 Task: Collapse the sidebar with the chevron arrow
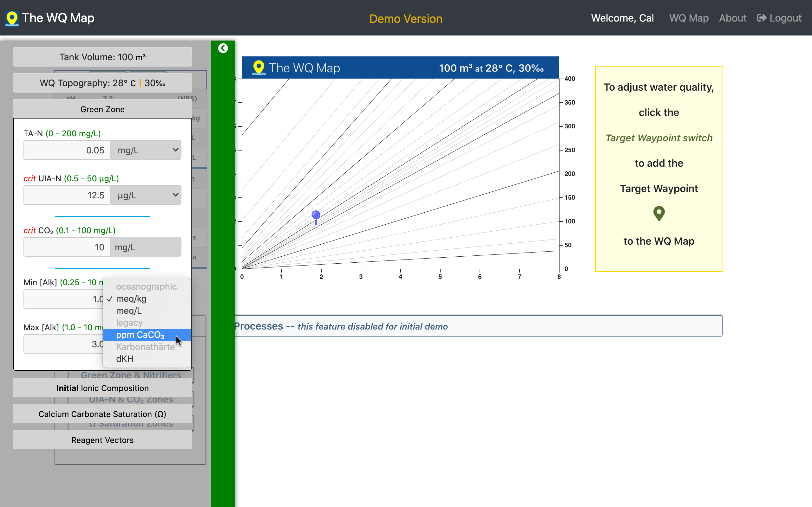point(223,48)
